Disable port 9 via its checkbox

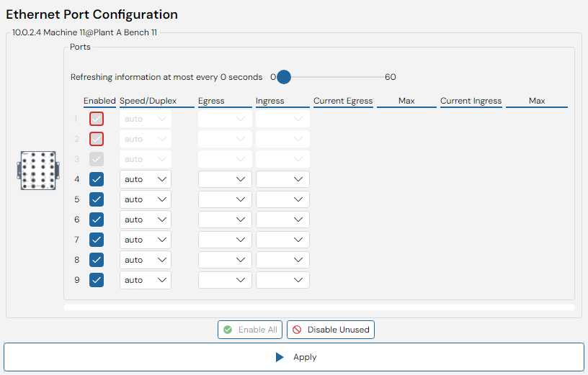pyautogui.click(x=97, y=280)
